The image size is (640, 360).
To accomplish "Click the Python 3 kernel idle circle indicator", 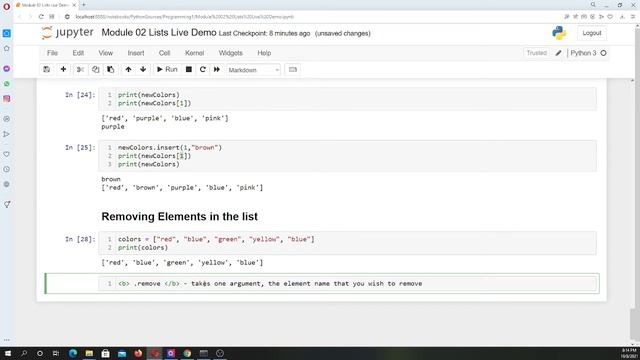I will click(x=603, y=53).
